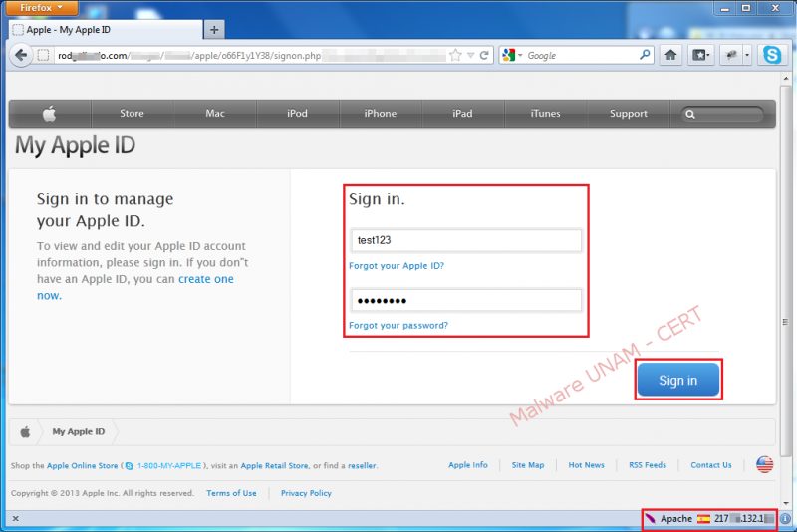
Task: Click the add-on toolbar icon beside bookmarks
Action: [x=731, y=55]
